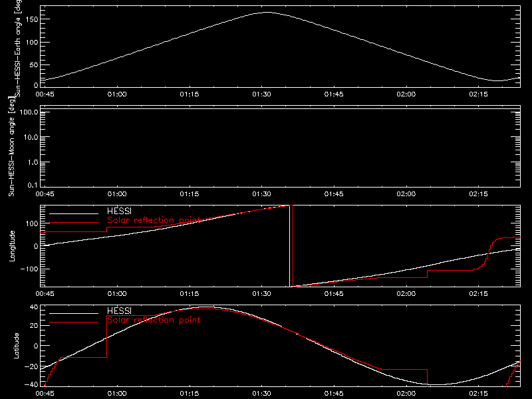
Task: Click 00:45 time label under Latitude plot
Action: (45, 394)
